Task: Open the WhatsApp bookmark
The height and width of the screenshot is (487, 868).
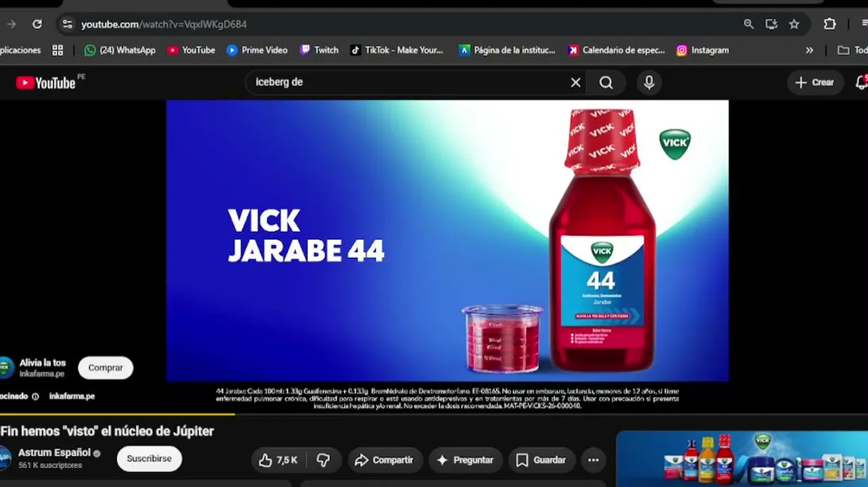Action: coord(120,50)
